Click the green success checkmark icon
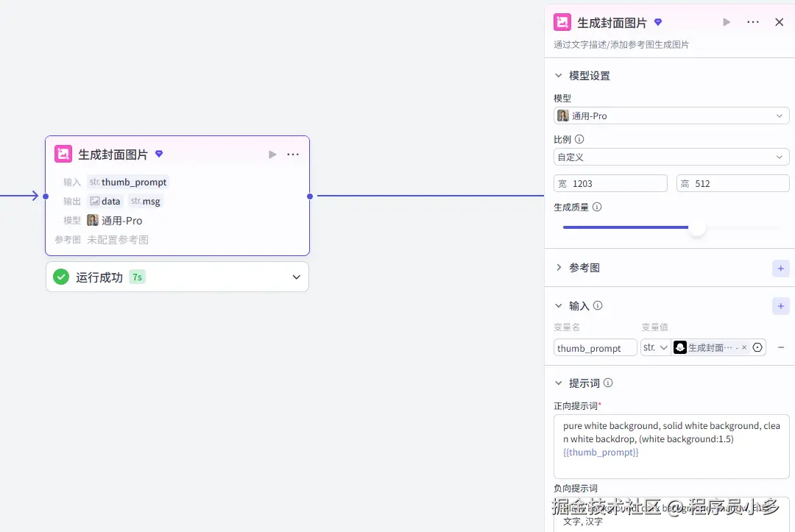This screenshot has width=795, height=532. click(x=60, y=277)
